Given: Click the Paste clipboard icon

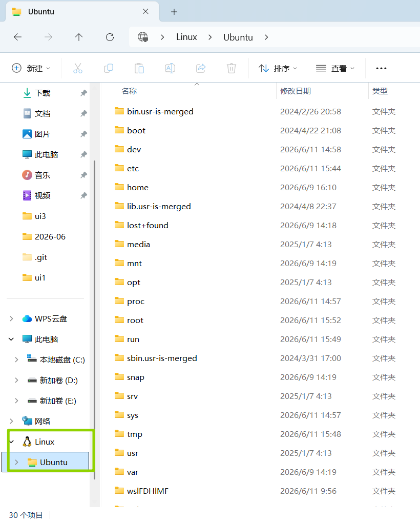Looking at the screenshot, I should 139,68.
